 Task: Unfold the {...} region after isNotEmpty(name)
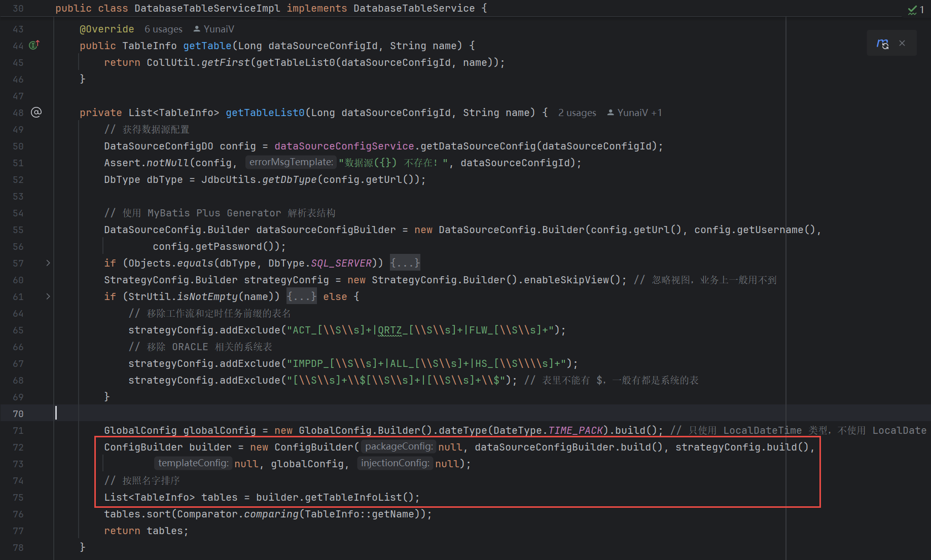point(301,296)
